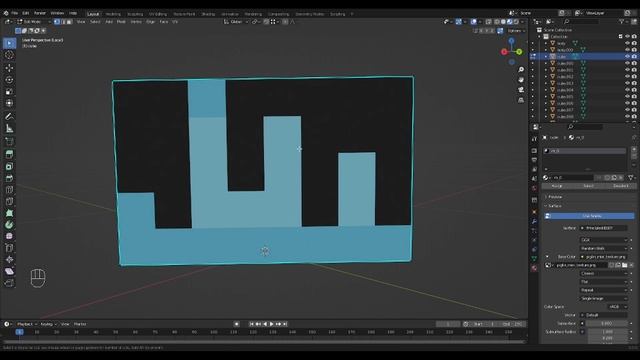Viewport: 640px width, 360px height.
Task: Toggle visibility of the selected cube object
Action: tap(627, 57)
